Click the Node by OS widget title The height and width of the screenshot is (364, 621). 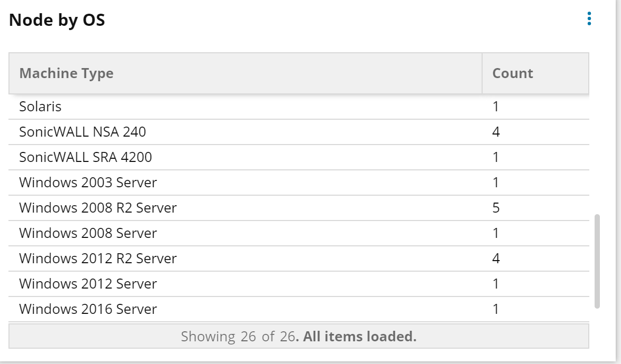[57, 20]
